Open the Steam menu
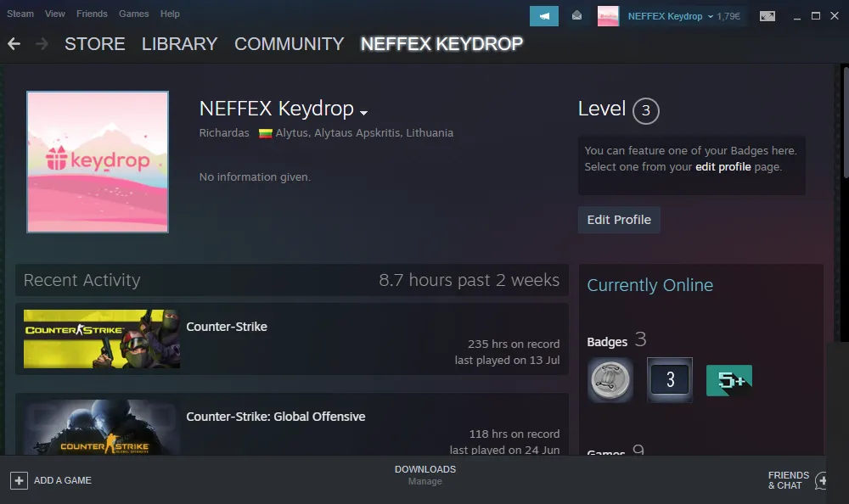Viewport: 849px width, 504px height. click(20, 14)
